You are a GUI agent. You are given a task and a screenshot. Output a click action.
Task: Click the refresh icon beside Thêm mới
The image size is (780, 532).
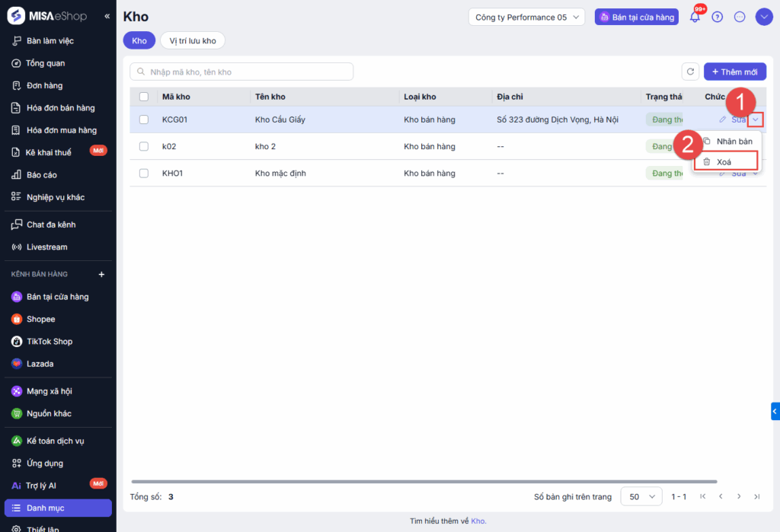(690, 72)
